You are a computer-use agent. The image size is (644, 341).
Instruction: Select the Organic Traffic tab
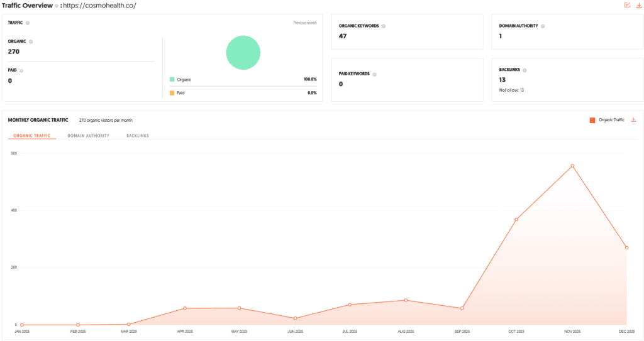coord(32,136)
